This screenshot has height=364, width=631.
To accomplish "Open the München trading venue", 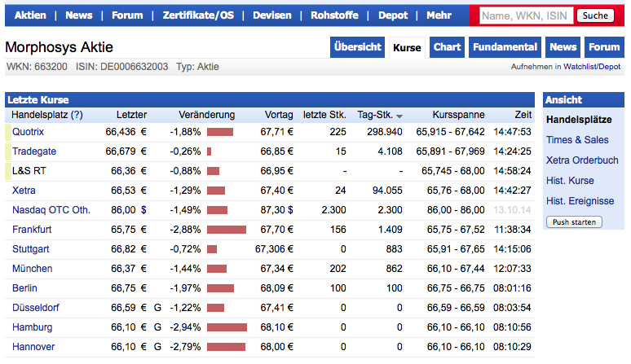I will coord(32,269).
